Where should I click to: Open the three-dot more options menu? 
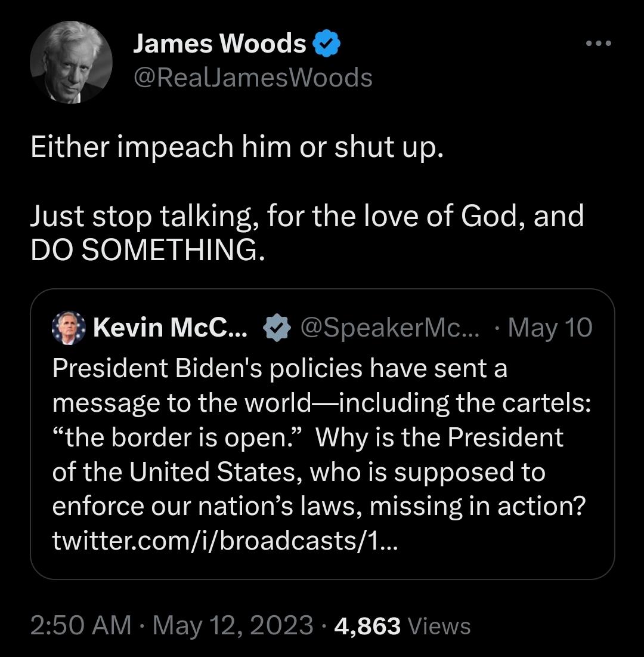click(x=598, y=44)
